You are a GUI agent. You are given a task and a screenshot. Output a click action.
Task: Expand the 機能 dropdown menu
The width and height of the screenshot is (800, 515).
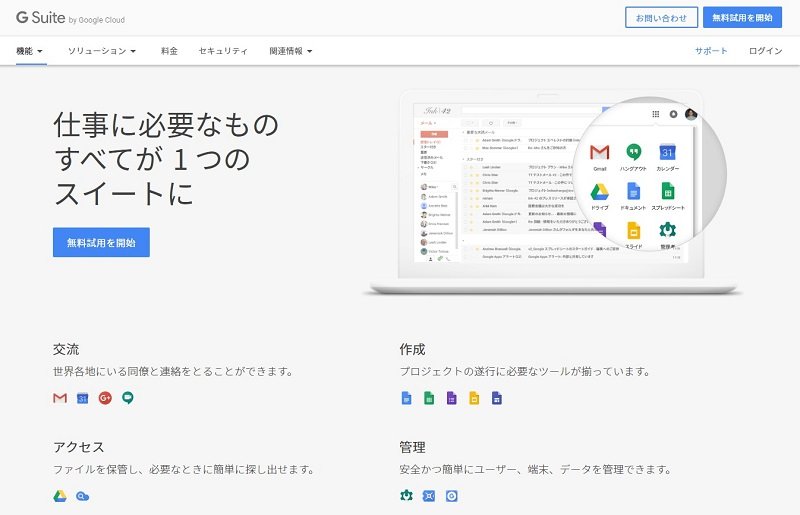(x=30, y=51)
